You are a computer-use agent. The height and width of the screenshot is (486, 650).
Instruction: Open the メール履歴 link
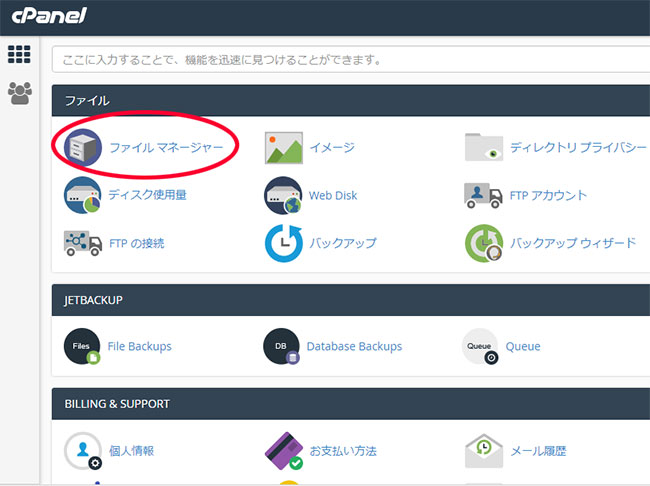(538, 451)
